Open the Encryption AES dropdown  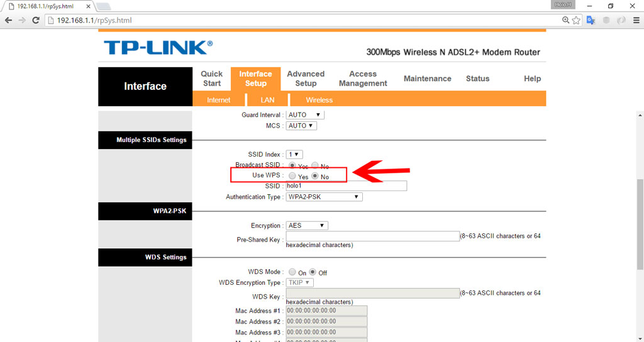307,226
